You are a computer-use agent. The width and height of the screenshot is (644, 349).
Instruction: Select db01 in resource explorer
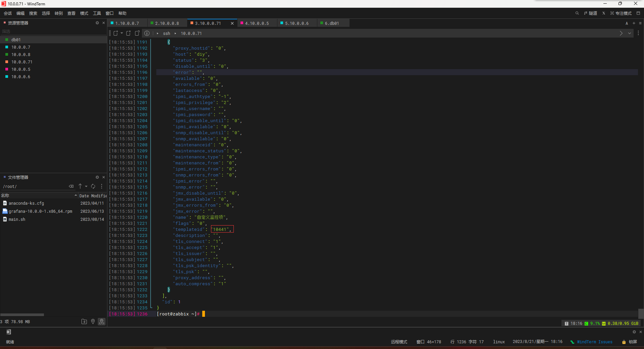pos(53,40)
